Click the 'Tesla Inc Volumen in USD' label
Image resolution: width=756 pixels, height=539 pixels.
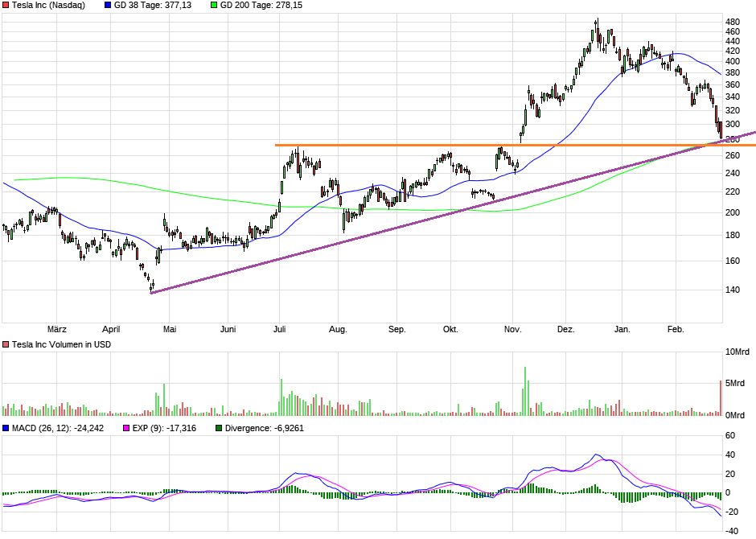click(x=61, y=344)
